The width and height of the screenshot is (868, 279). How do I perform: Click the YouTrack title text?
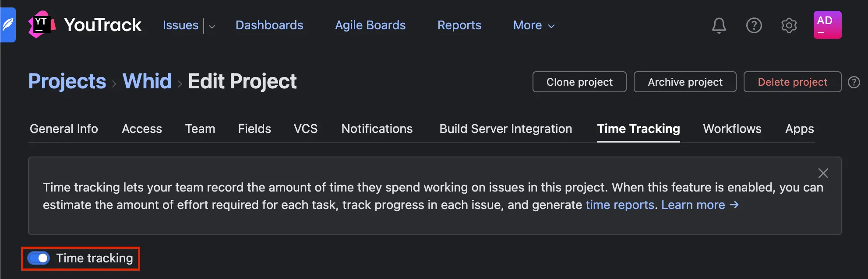click(102, 25)
